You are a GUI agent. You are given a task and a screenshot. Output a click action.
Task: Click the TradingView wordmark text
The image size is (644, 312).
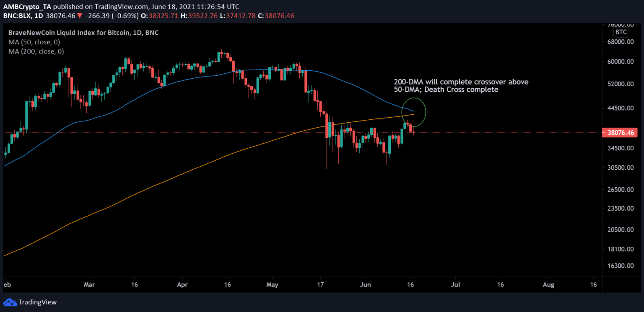pyautogui.click(x=38, y=302)
